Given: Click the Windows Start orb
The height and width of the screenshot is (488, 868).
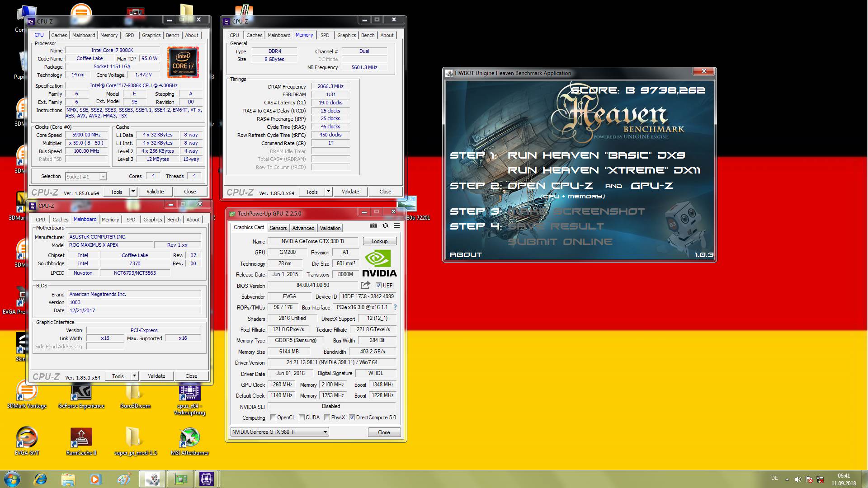Looking at the screenshot, I should pyautogui.click(x=12, y=479).
